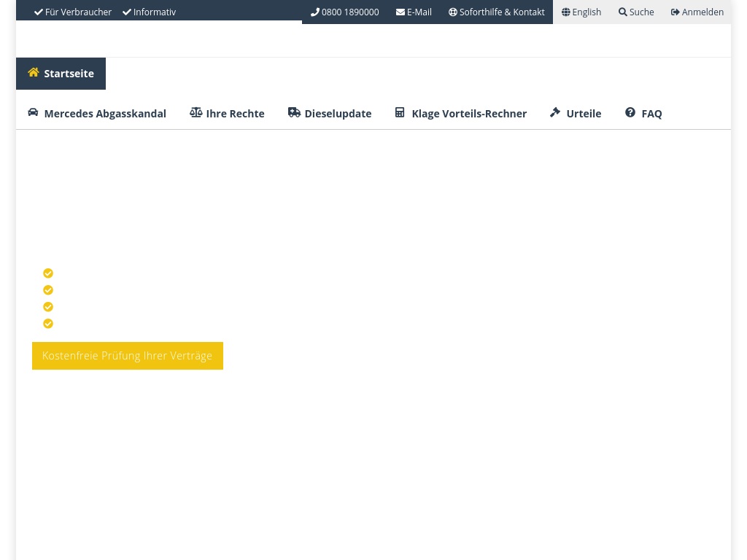This screenshot has height=560, width=747.
Task: Click the calculator icon for Klage Vorteils-Rechner
Action: point(400,112)
